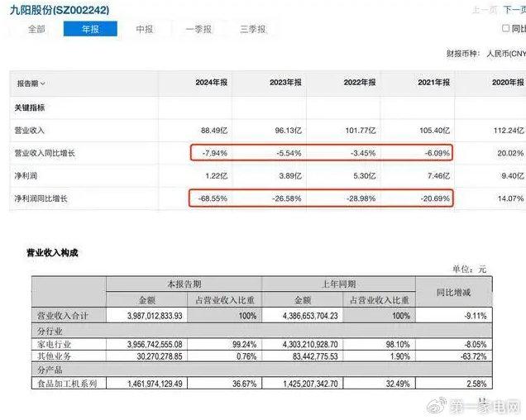Click the 营业收入同比增长 row label
Image resolution: width=526 pixels, height=420 pixels.
pos(45,153)
